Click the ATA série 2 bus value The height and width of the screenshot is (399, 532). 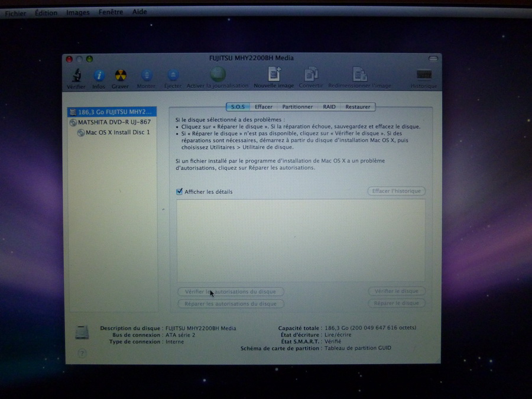tap(180, 335)
